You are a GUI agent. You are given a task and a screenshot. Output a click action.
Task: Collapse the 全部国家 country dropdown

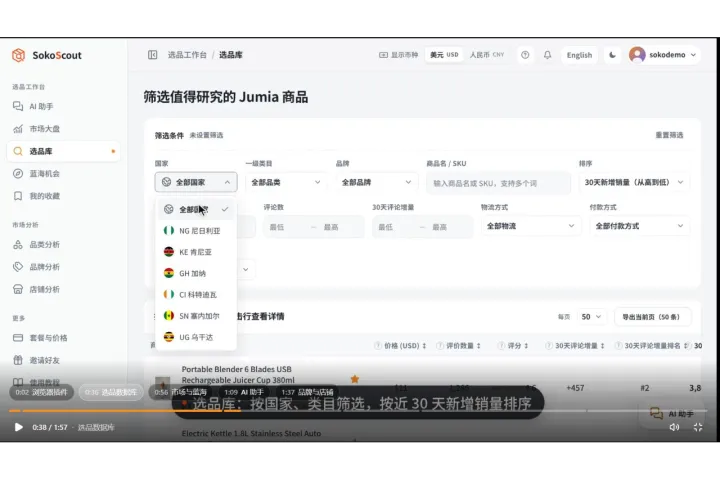coord(196,182)
